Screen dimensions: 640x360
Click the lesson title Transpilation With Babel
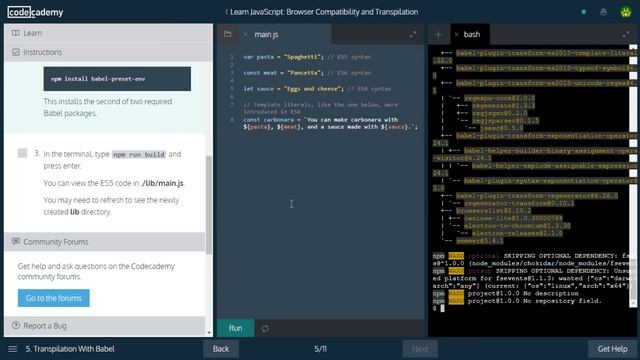pos(70,349)
